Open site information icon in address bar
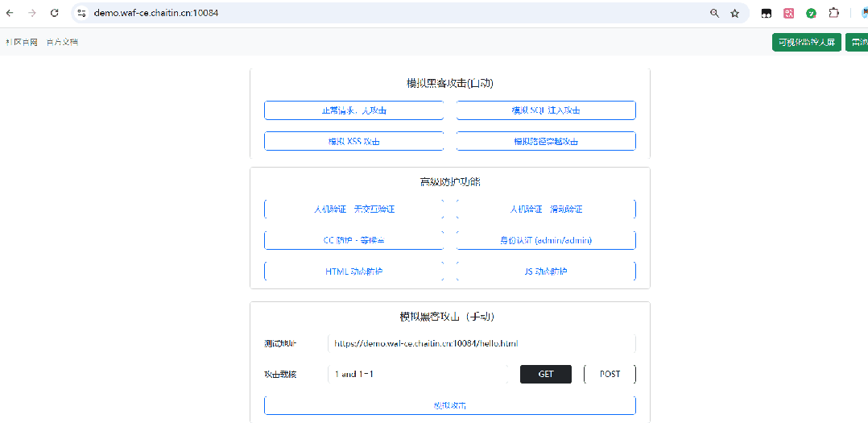This screenshot has width=868, height=423. click(82, 13)
